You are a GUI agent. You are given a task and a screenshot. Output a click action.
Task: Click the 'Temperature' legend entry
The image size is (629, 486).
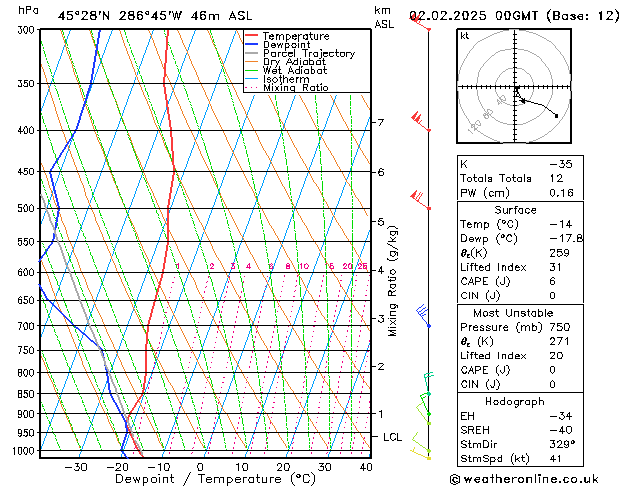click(x=287, y=36)
